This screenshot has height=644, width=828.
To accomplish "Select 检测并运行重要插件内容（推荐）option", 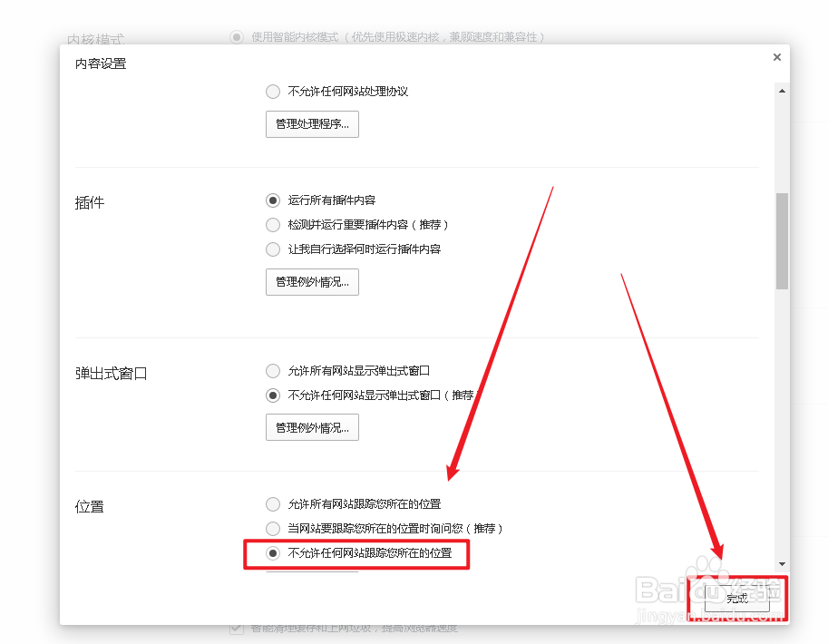I will (x=273, y=224).
